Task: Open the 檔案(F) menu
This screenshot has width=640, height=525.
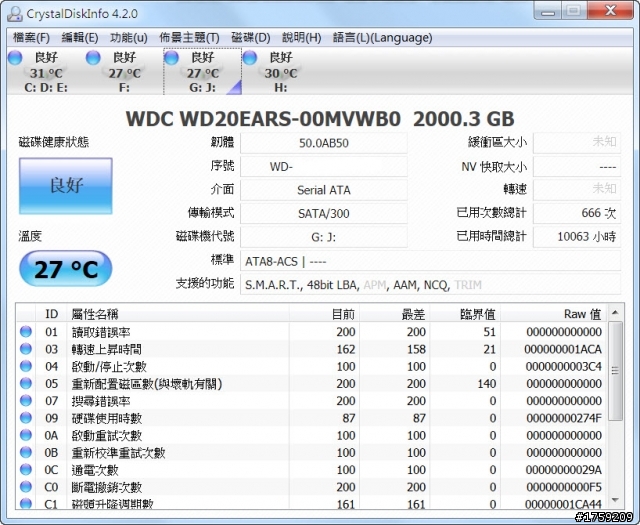Action: 31,38
